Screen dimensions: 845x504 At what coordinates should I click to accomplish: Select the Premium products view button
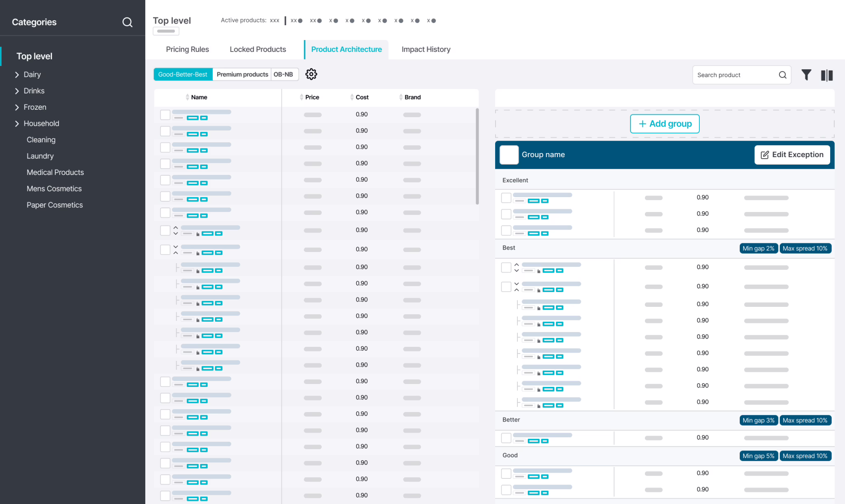[242, 74]
